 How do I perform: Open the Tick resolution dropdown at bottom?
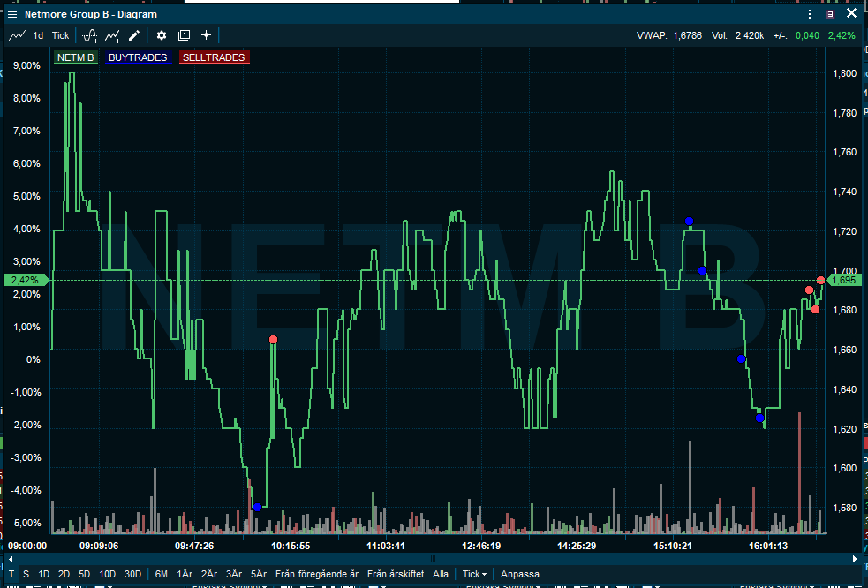pyautogui.click(x=474, y=574)
